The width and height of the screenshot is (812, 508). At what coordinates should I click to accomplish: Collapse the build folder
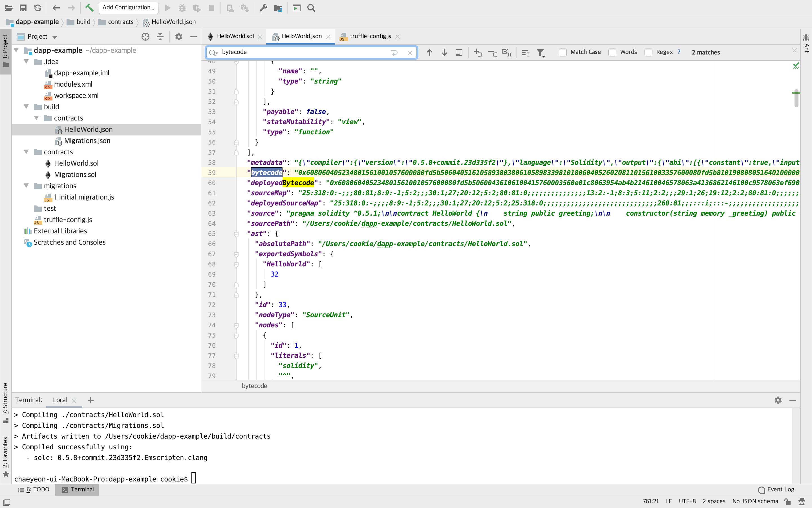point(26,106)
